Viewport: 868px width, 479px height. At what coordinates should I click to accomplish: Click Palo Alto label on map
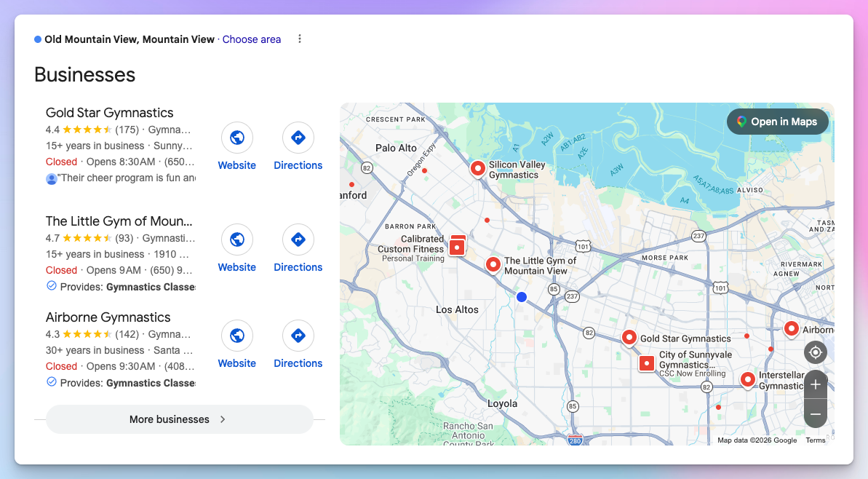click(396, 148)
